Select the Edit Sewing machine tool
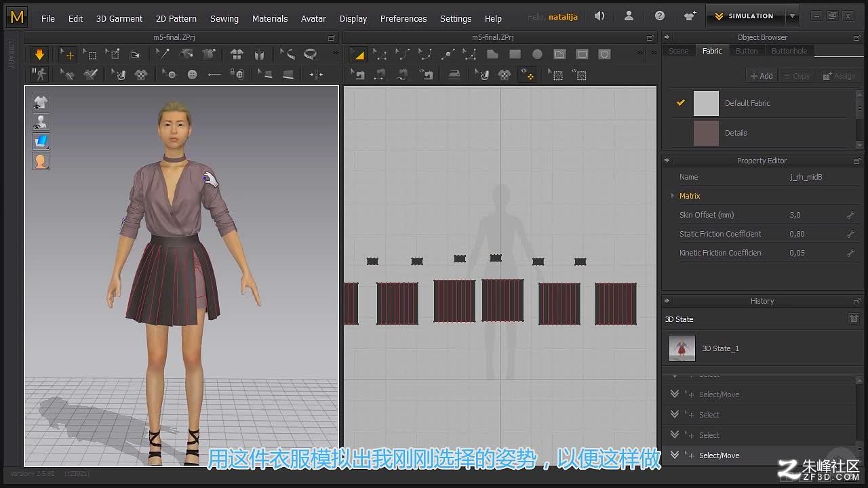 357,75
